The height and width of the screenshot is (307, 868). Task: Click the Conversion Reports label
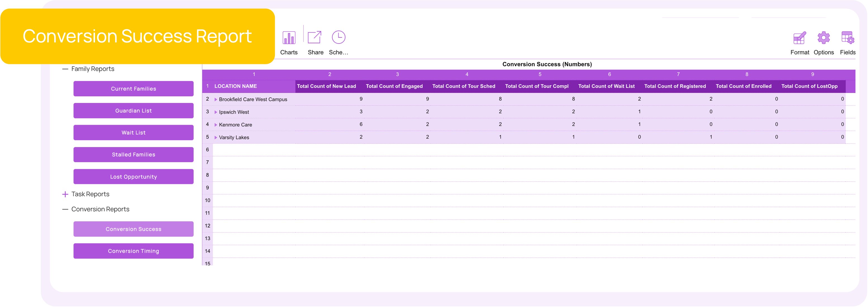point(100,209)
